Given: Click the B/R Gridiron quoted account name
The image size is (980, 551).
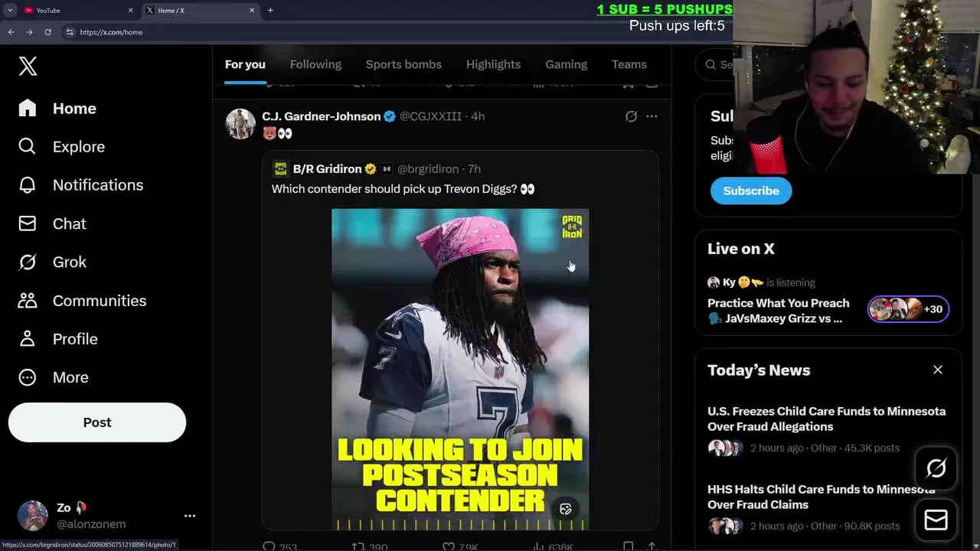Looking at the screenshot, I should pos(327,169).
